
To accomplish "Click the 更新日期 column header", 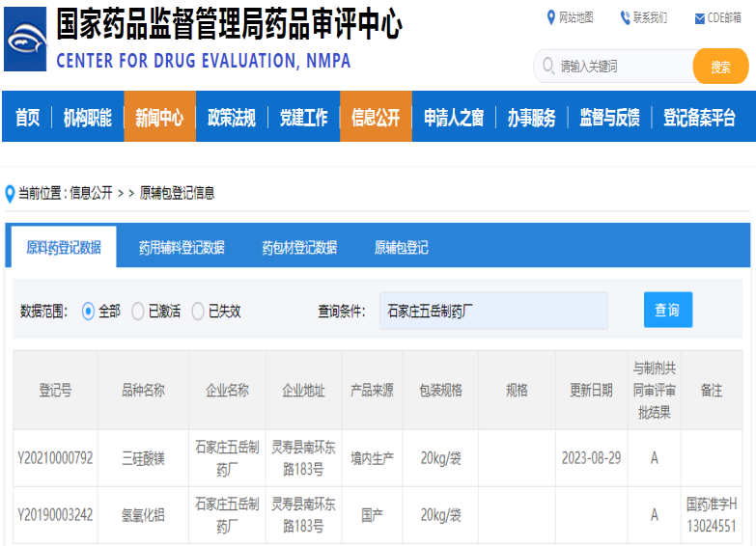I will coord(591,390).
